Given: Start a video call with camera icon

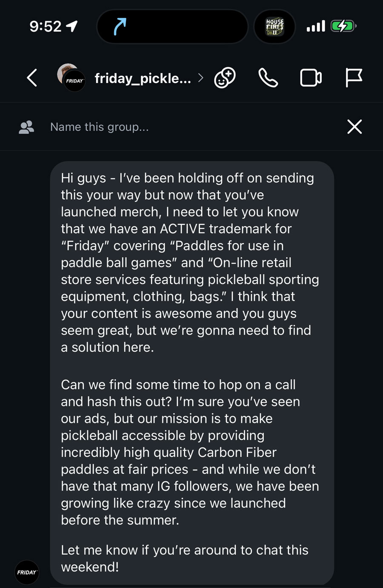Looking at the screenshot, I should tap(311, 78).
